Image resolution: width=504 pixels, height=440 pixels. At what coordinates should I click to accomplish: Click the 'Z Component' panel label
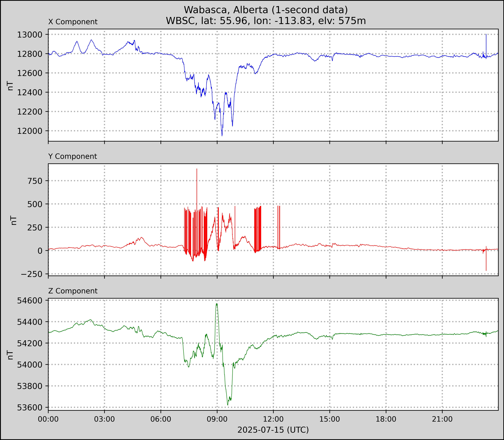pyautogui.click(x=73, y=291)
